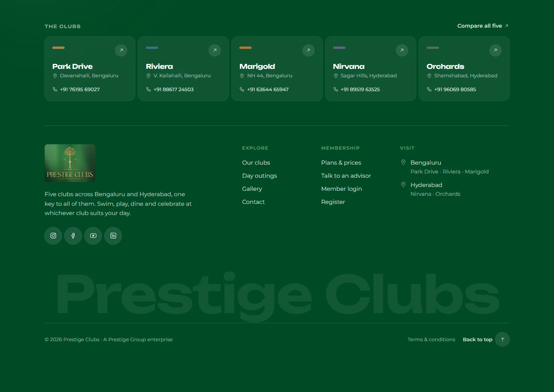Visit the Gallery footer link
Screen dimensions: 554x392
(252, 189)
